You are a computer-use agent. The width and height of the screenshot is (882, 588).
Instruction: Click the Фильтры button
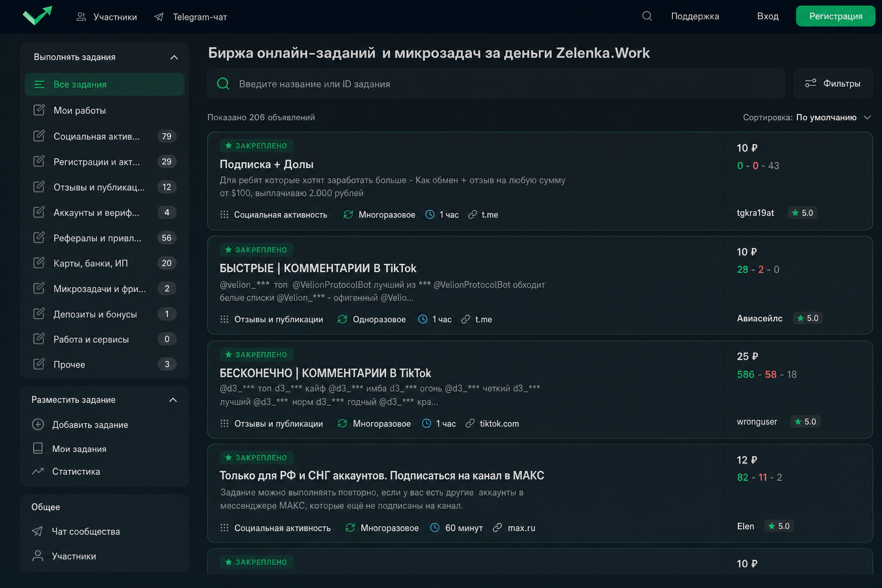833,83
